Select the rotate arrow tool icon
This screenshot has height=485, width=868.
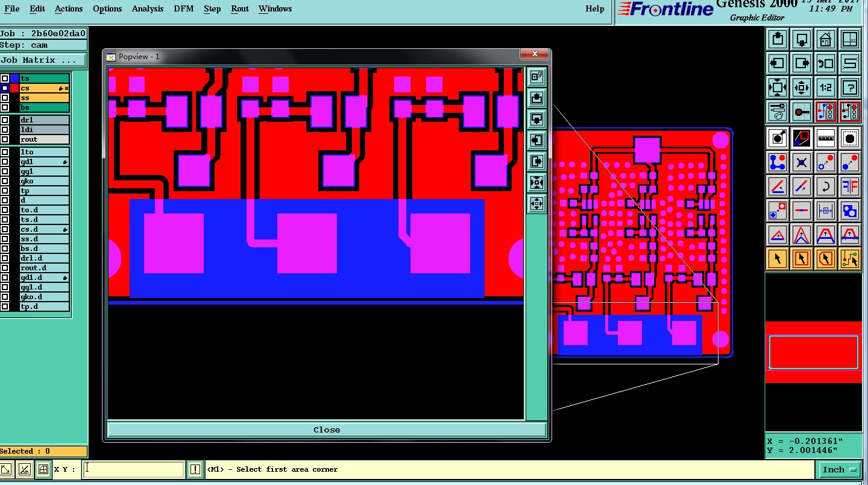826,186
